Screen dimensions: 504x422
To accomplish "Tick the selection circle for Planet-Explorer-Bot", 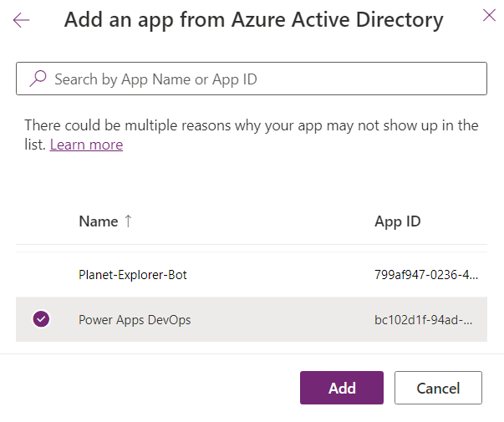I will click(41, 275).
